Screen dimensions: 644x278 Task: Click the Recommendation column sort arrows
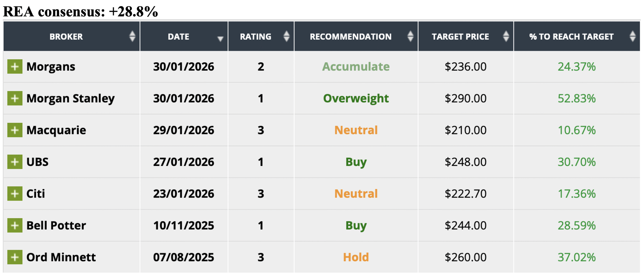[410, 37]
